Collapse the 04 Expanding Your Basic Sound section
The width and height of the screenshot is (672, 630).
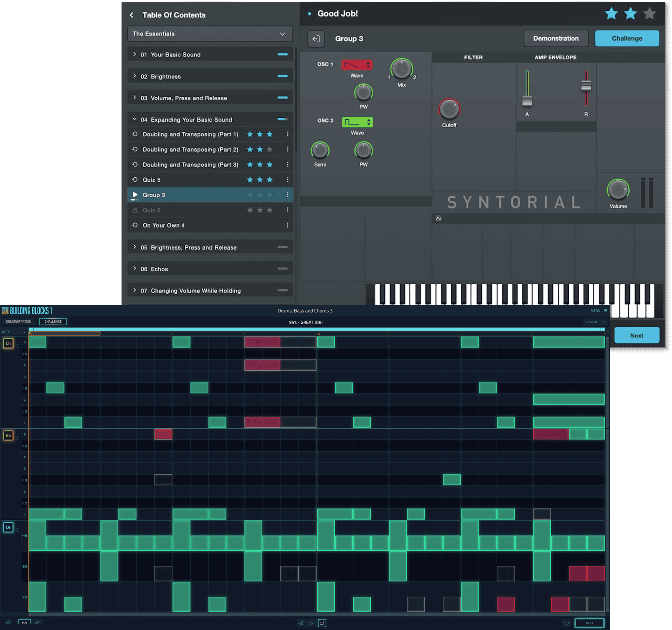click(134, 119)
